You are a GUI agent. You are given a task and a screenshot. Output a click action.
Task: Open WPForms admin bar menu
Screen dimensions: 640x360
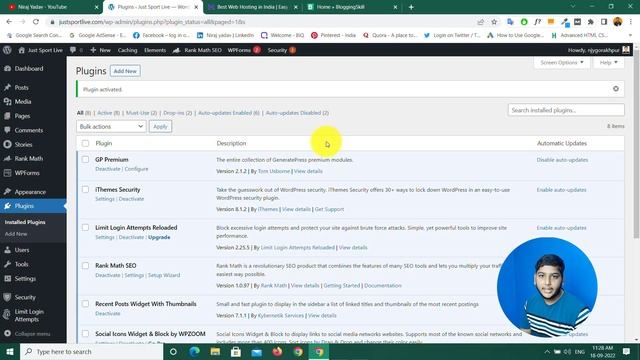click(x=244, y=50)
